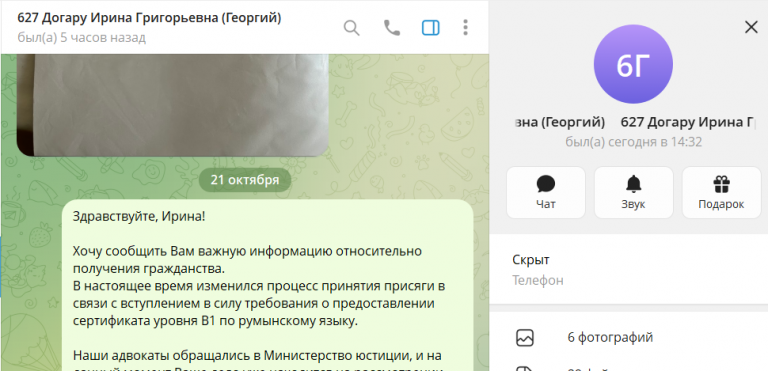Click the hidden phone number Скрыт
This screenshot has height=371, width=768.
530,260
